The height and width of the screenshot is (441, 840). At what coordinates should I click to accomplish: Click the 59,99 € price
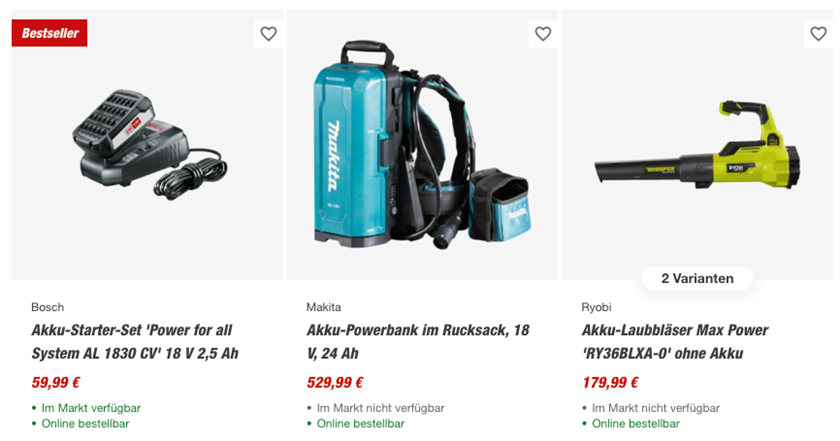pyautogui.click(x=56, y=382)
